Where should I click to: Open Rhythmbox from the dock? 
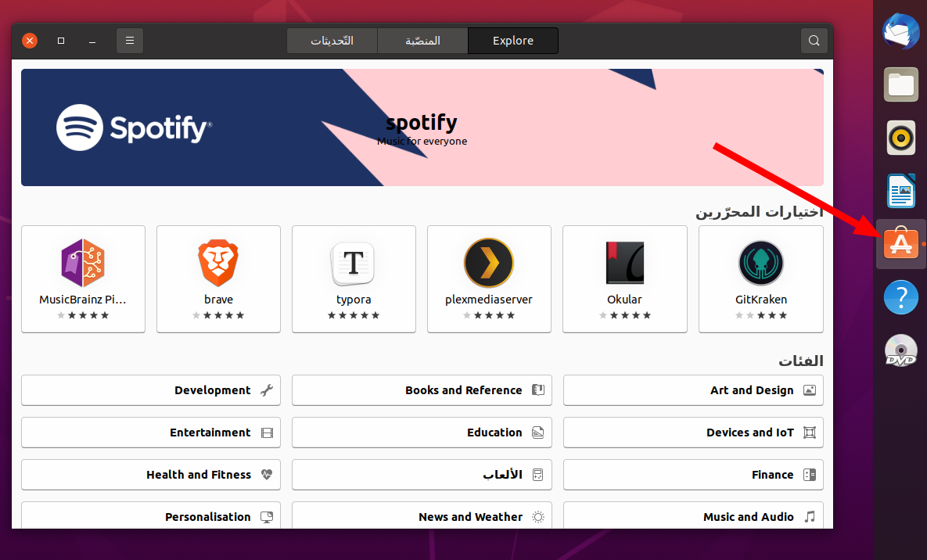tap(901, 138)
